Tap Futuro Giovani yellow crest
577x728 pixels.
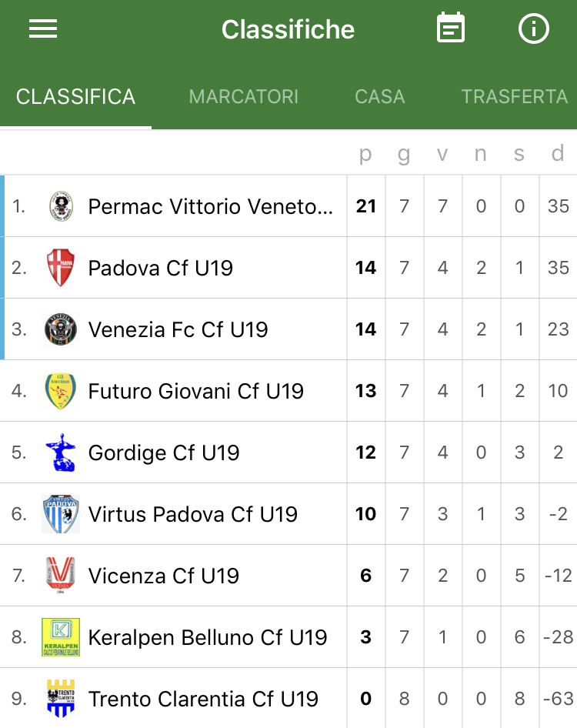click(60, 391)
